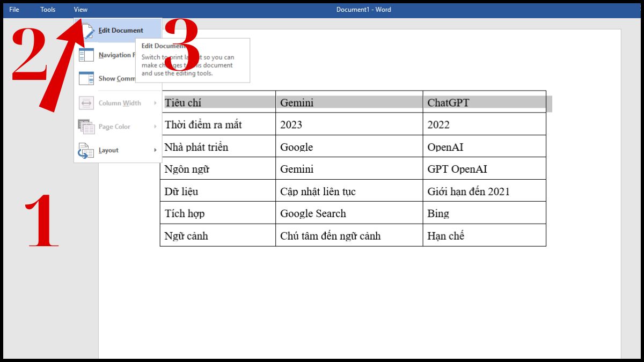
Task: Click the "Dữ liệu" cell
Action: pos(218,191)
